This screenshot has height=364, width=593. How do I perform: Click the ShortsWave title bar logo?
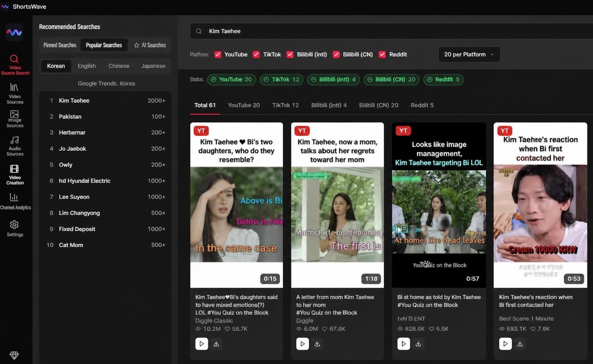[x=5, y=7]
